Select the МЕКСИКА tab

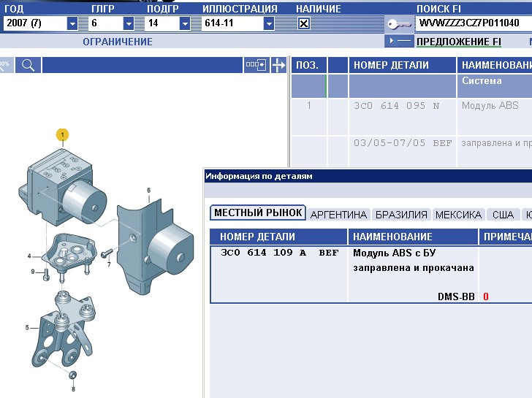[458, 214]
